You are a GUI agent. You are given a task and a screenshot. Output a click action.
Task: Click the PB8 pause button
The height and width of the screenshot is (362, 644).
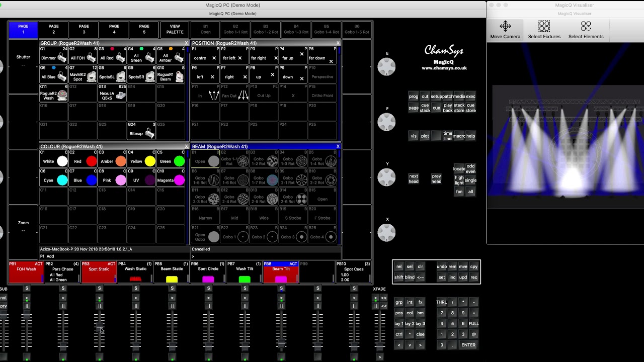click(281, 306)
